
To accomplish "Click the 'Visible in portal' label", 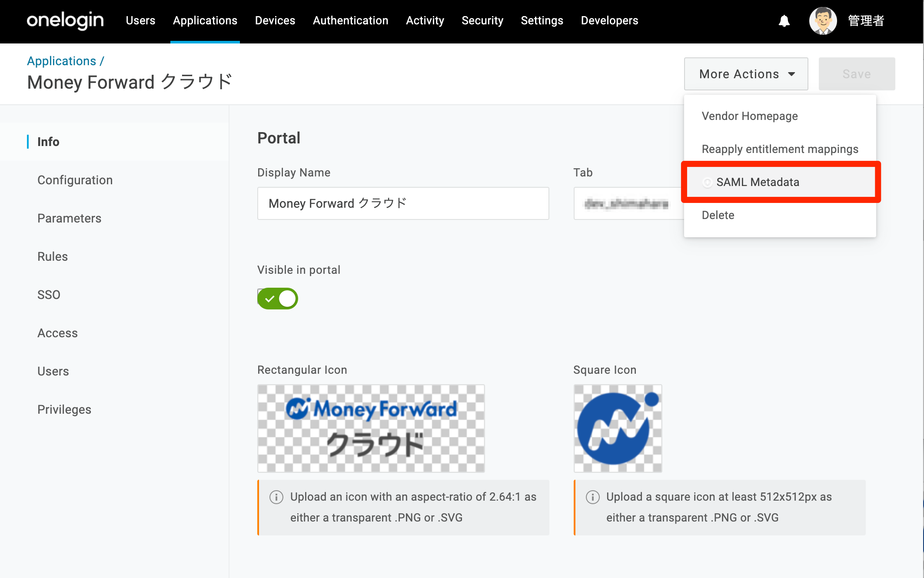I will (299, 270).
